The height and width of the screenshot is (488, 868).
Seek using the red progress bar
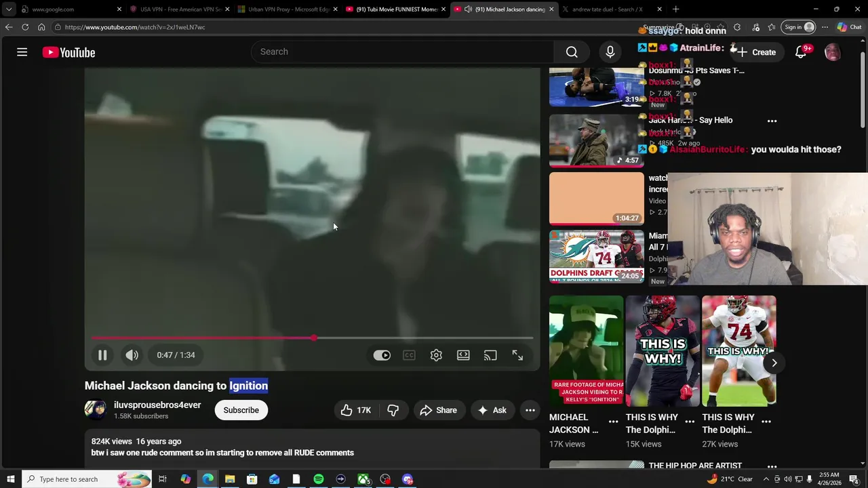312,338
